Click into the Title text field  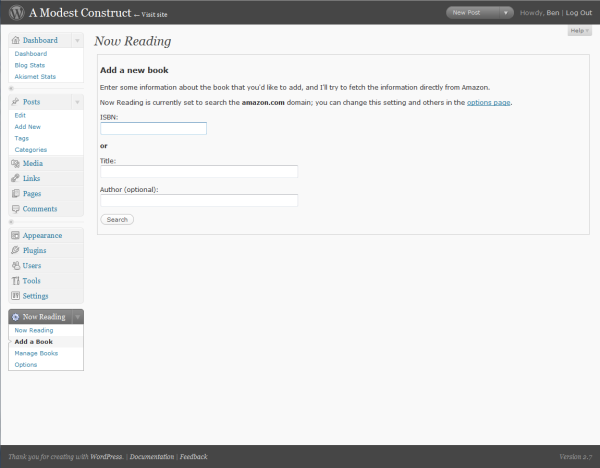pos(199,171)
